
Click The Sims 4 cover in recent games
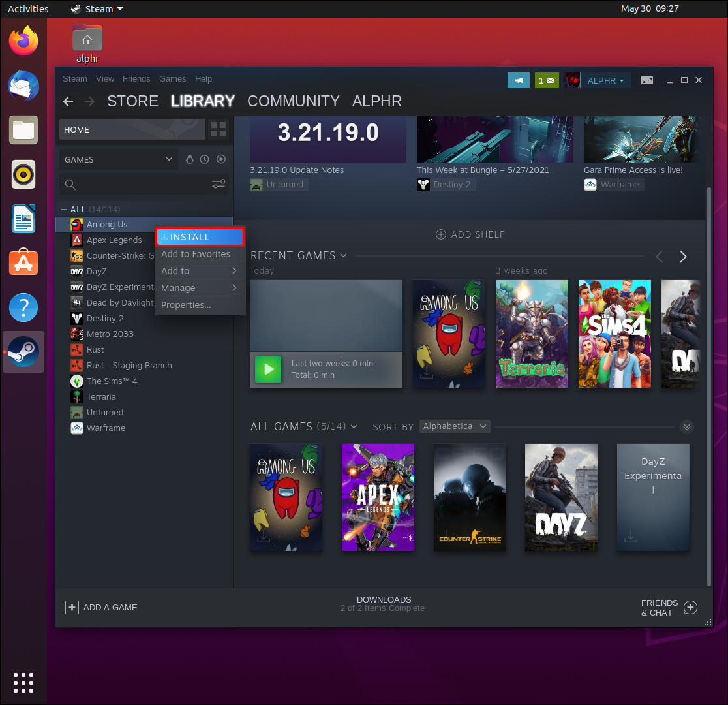614,334
